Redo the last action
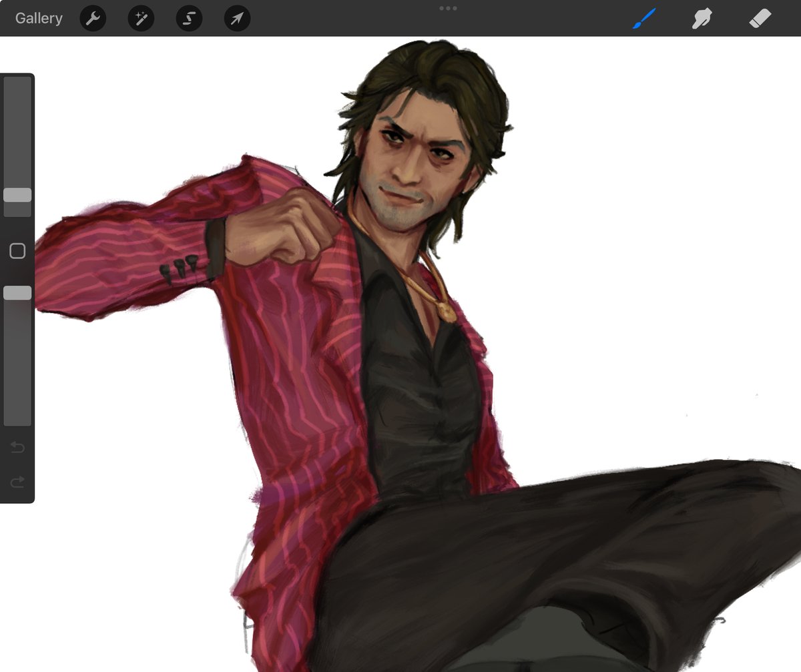 [x=17, y=481]
